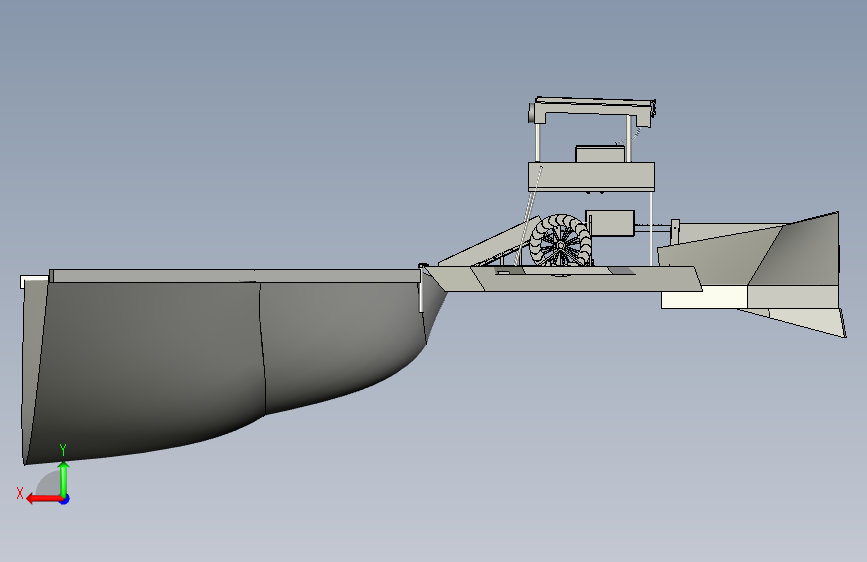
Task: Select the raised platform box under the crane
Action: pos(591,177)
